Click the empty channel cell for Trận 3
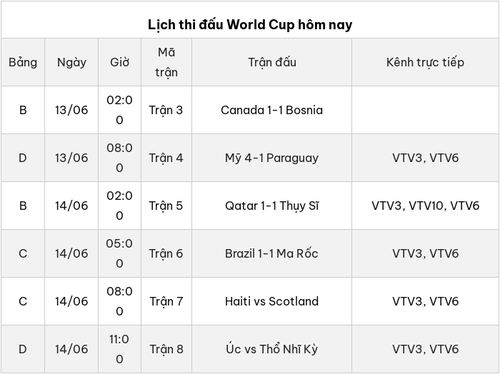This screenshot has height=374, width=500. pos(425,110)
